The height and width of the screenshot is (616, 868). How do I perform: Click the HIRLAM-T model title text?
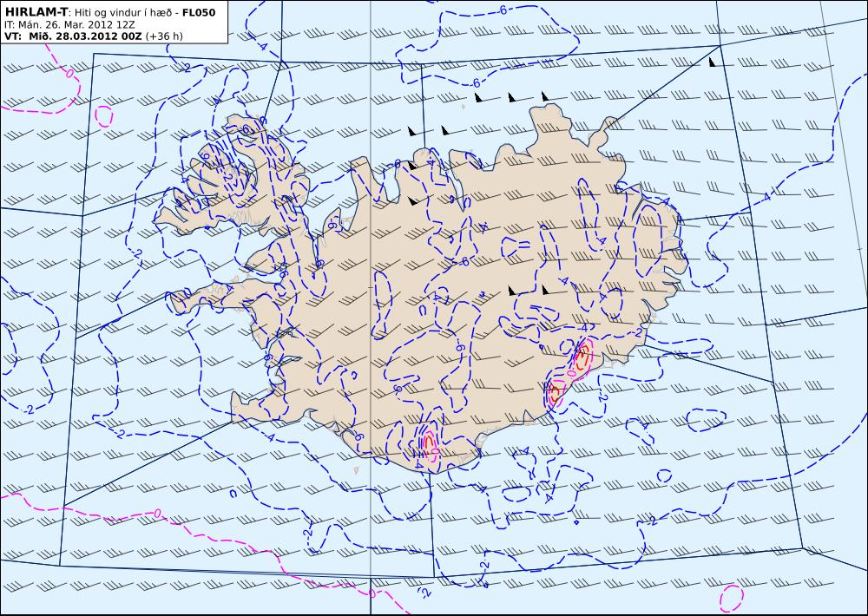click(x=36, y=12)
